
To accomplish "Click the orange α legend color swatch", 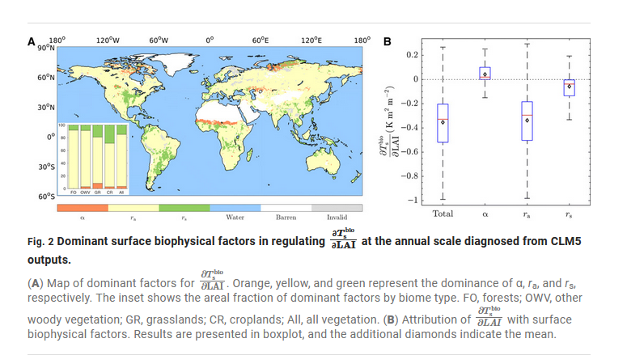I will click(x=83, y=208).
